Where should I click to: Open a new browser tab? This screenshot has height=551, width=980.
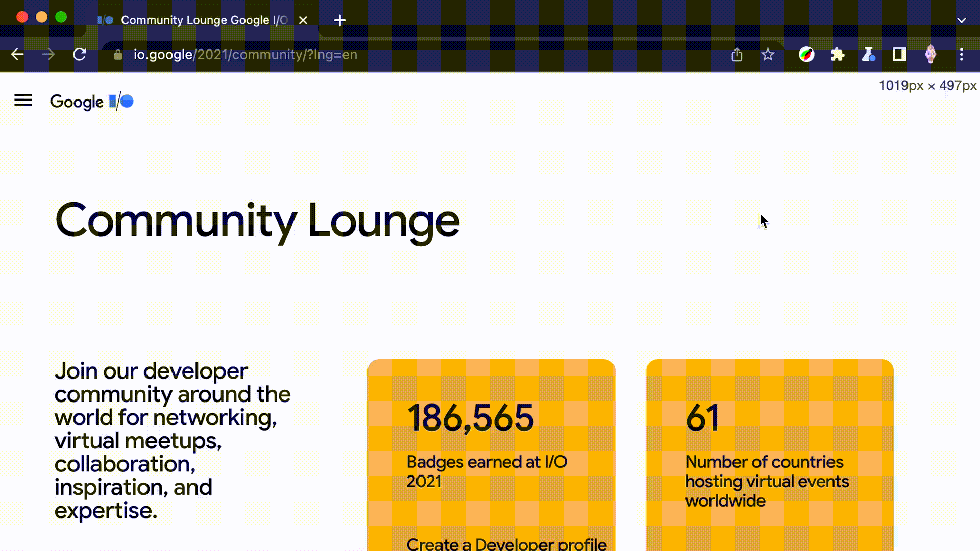[340, 20]
